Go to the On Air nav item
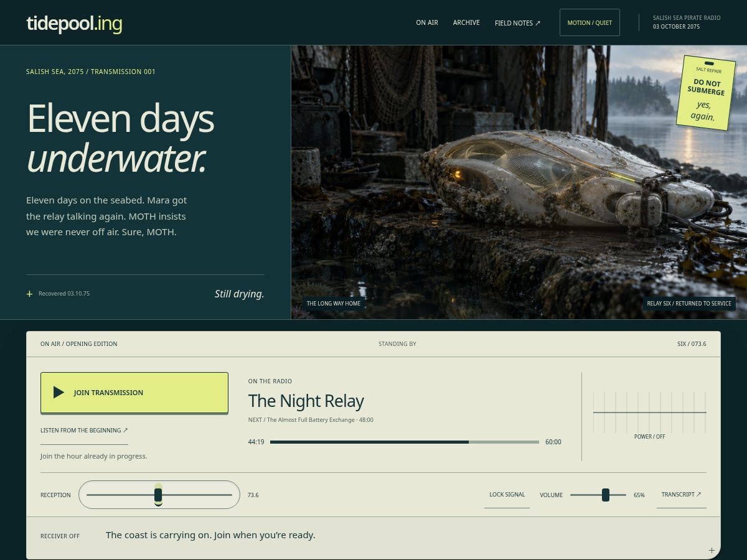The width and height of the screenshot is (747, 560). pyautogui.click(x=427, y=22)
